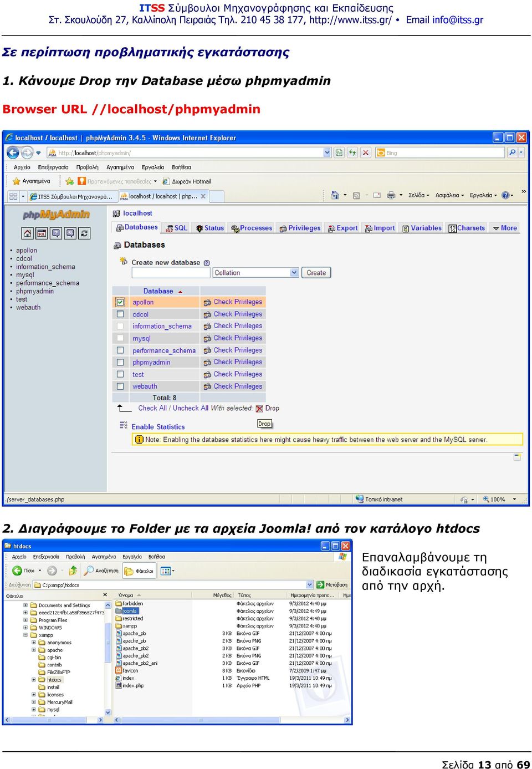Check the test database checkbox
The image size is (532, 769).
tap(120, 374)
